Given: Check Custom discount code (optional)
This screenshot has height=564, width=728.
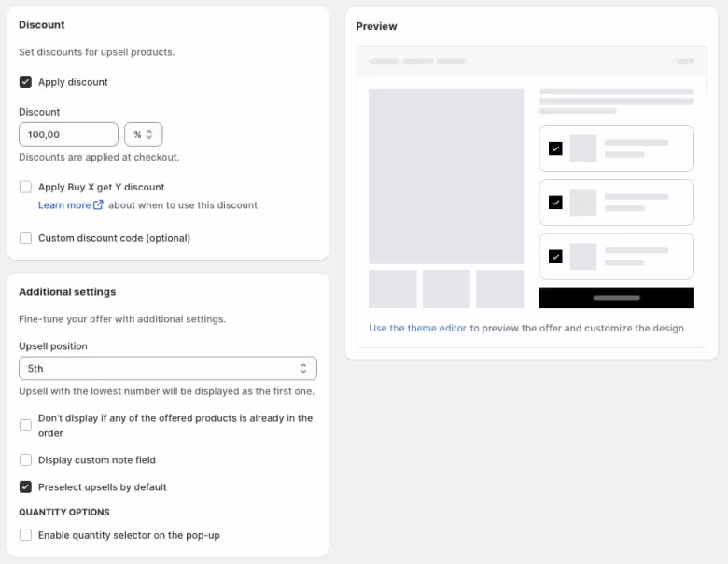Looking at the screenshot, I should tap(25, 238).
